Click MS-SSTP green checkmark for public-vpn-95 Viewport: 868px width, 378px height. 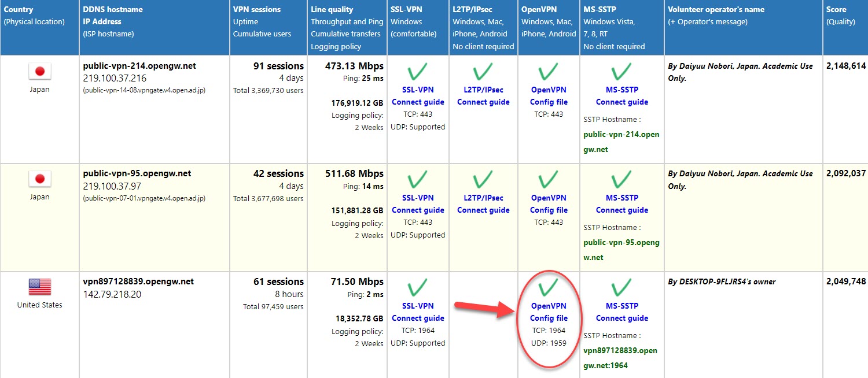pyautogui.click(x=621, y=180)
